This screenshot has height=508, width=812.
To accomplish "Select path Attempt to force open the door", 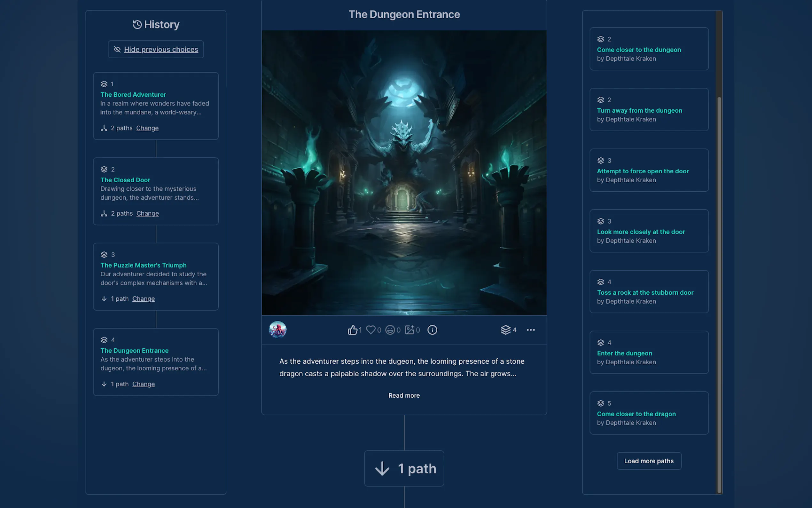I will [x=643, y=171].
